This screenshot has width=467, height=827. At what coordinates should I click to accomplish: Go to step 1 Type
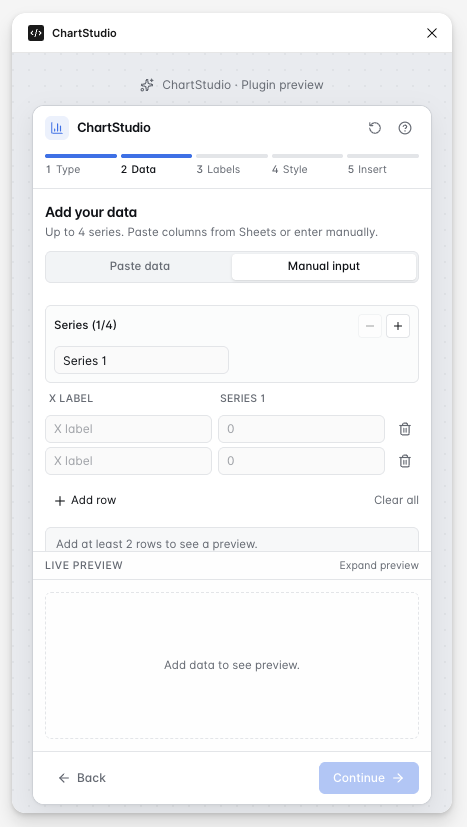(x=81, y=165)
